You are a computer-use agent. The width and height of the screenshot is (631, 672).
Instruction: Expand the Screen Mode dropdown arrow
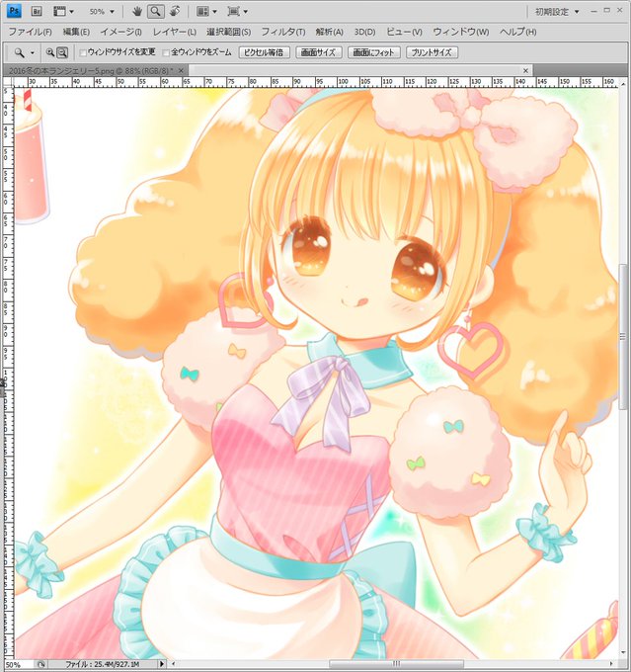pos(246,12)
